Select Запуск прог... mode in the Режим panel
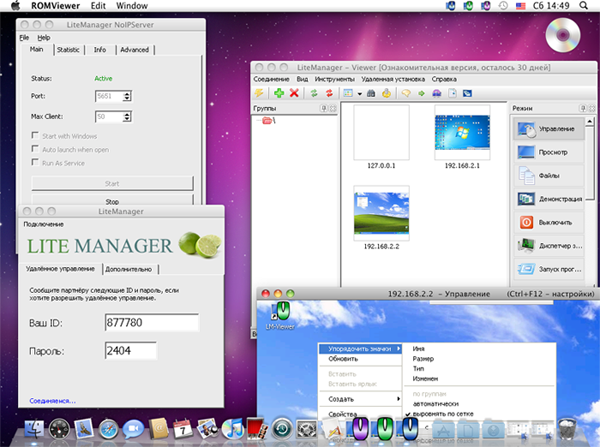This screenshot has height=447, width=600. point(549,269)
